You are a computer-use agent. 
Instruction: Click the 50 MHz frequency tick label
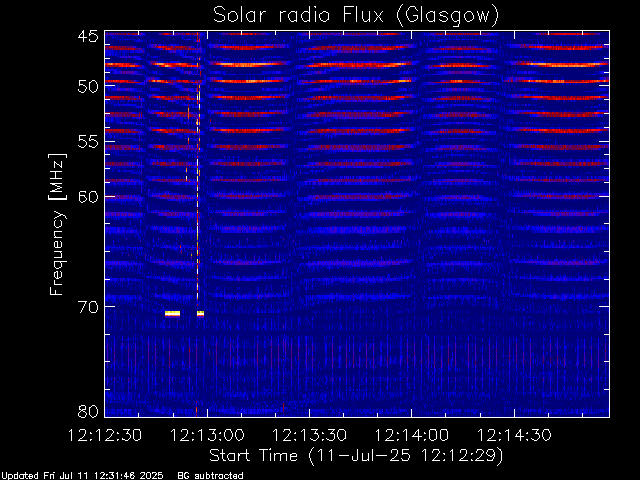pyautogui.click(x=88, y=87)
